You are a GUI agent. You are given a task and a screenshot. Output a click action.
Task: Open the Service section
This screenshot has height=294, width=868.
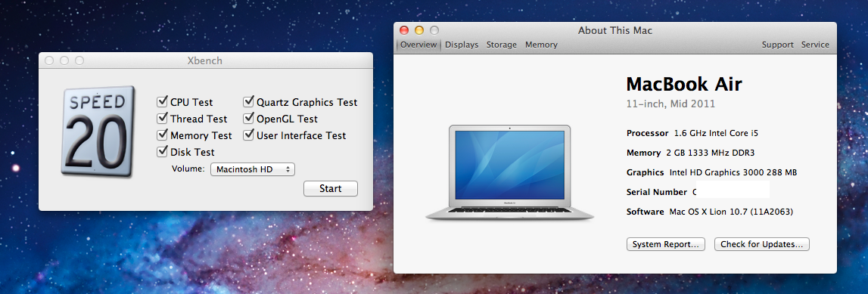coord(816,45)
